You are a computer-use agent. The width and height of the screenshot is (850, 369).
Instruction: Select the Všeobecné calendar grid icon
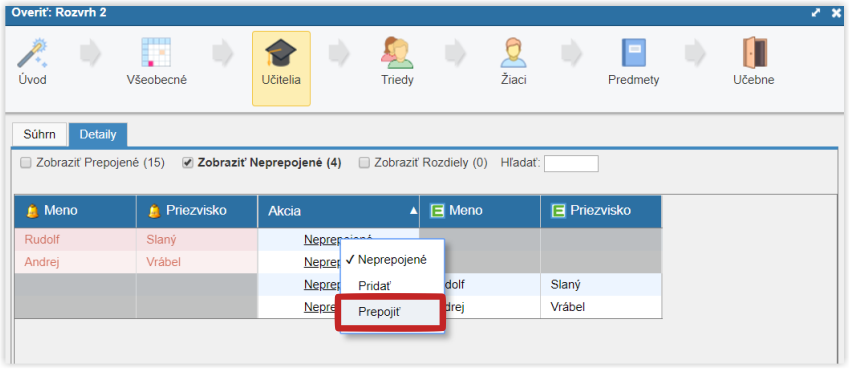(156, 52)
